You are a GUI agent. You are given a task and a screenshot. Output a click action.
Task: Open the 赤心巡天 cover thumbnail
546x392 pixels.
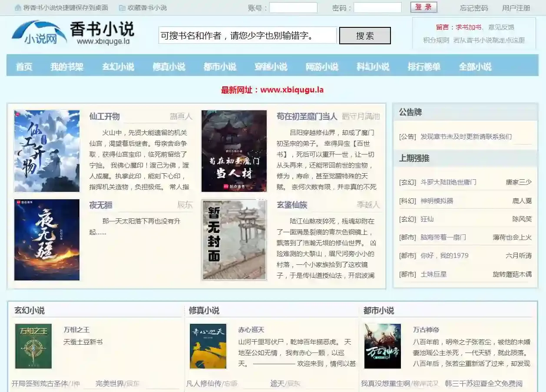click(208, 346)
